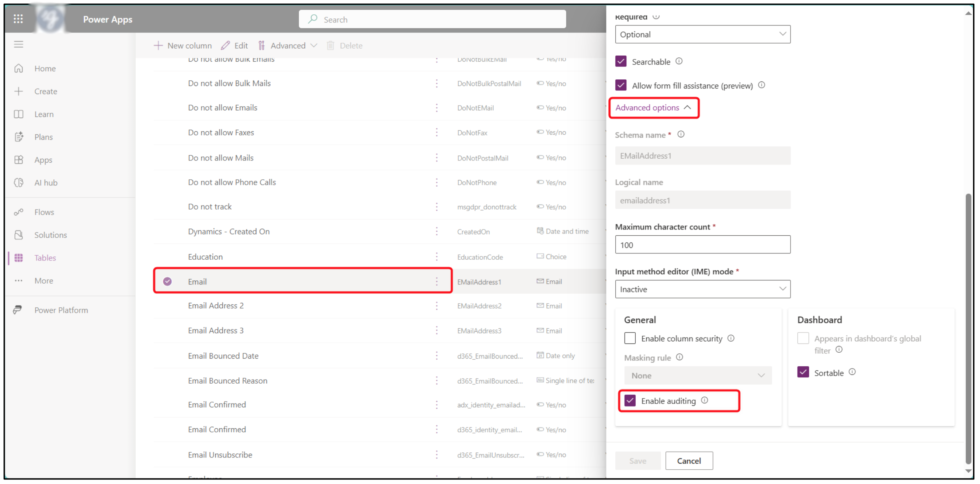980x484 pixels.
Task: Open the Required Optional dropdown
Action: pos(703,35)
